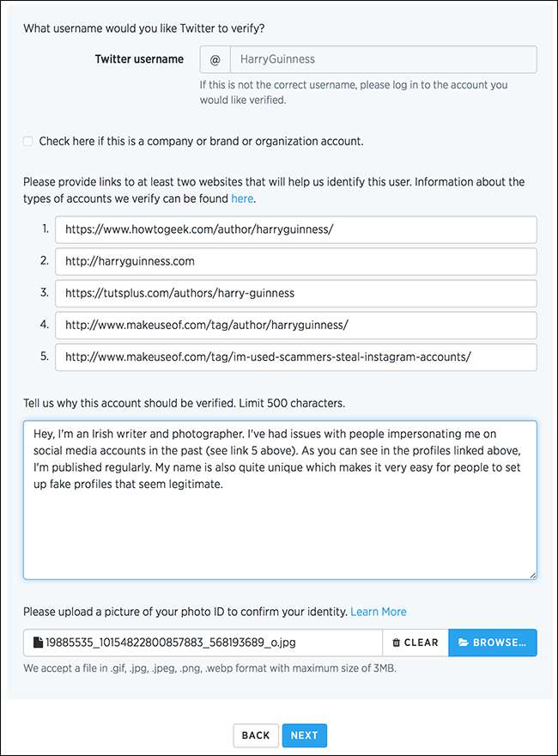The image size is (558, 756).
Task: Check the company or brand account checkbox
Action: 28,141
